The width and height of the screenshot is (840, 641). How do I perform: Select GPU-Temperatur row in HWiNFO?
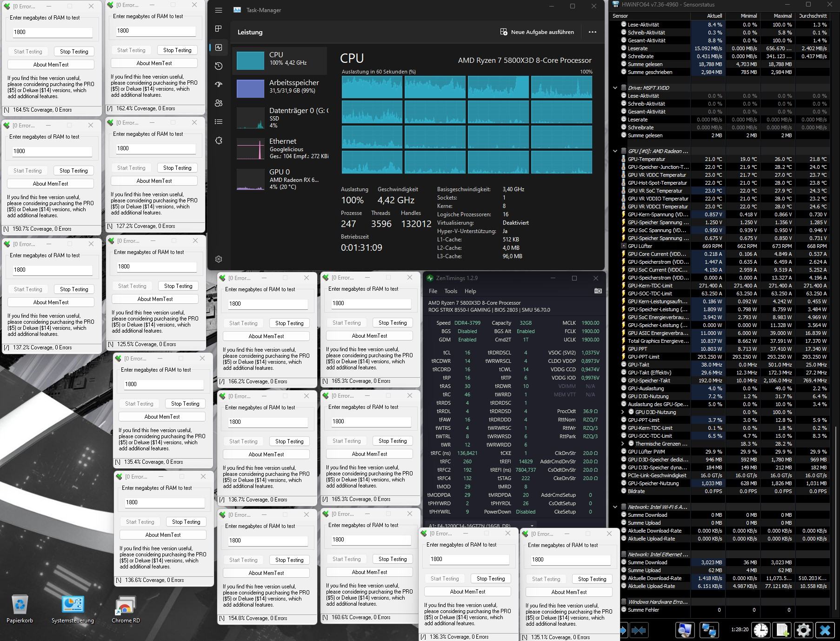click(x=725, y=159)
